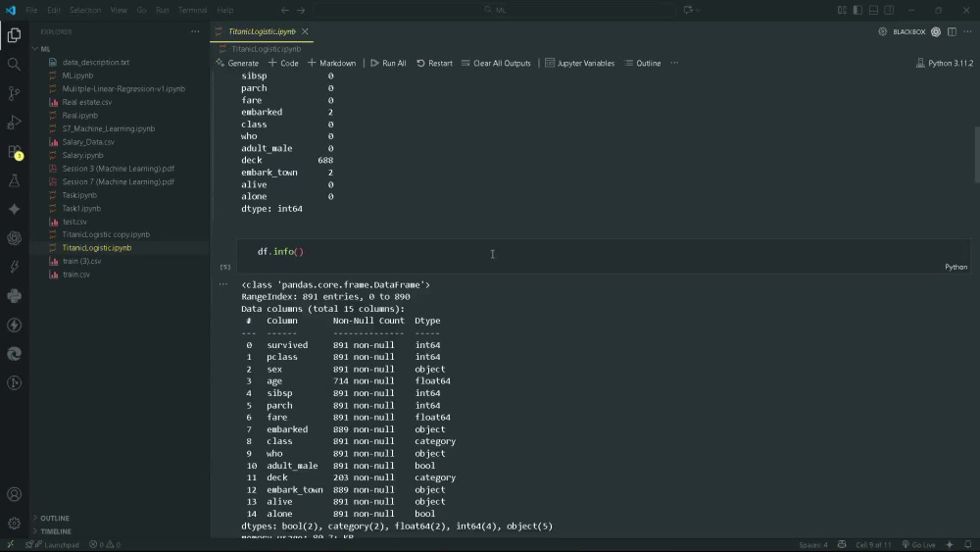
Task: Open Run and Debug view icon
Action: 14,122
